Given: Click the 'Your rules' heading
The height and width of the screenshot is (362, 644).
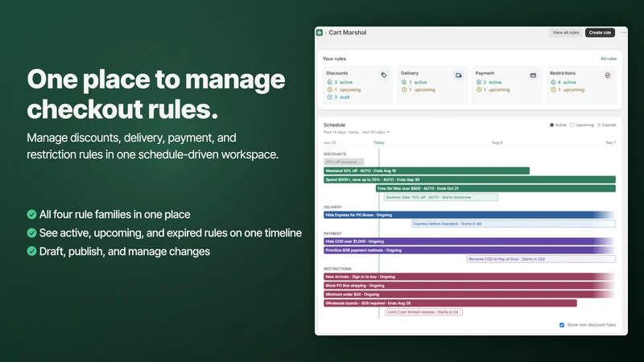Looking at the screenshot, I should [x=334, y=59].
